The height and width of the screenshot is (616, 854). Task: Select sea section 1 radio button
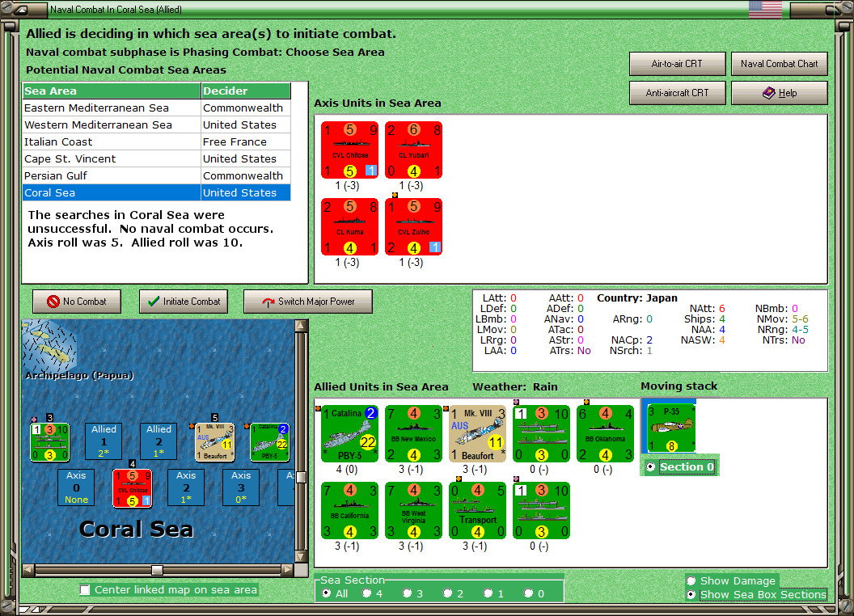click(488, 593)
